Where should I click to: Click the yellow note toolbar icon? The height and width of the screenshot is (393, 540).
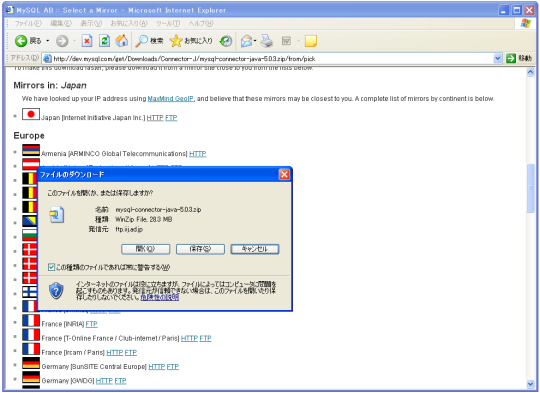(x=311, y=41)
